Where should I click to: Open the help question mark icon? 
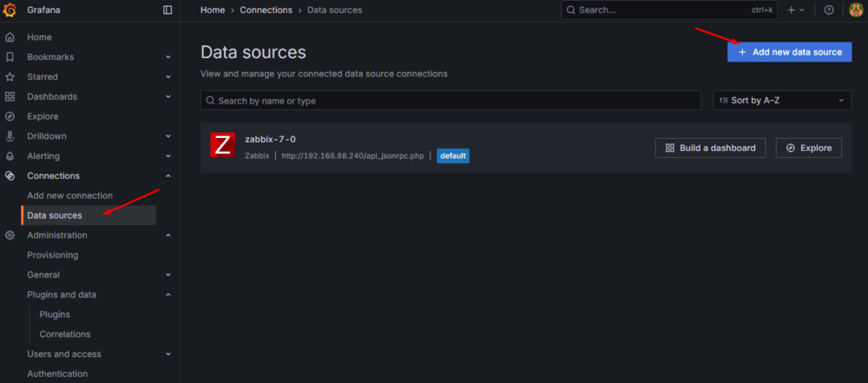829,10
